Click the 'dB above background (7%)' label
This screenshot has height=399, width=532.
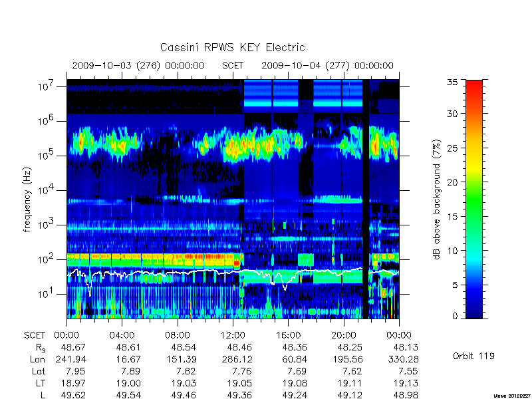[x=437, y=199]
